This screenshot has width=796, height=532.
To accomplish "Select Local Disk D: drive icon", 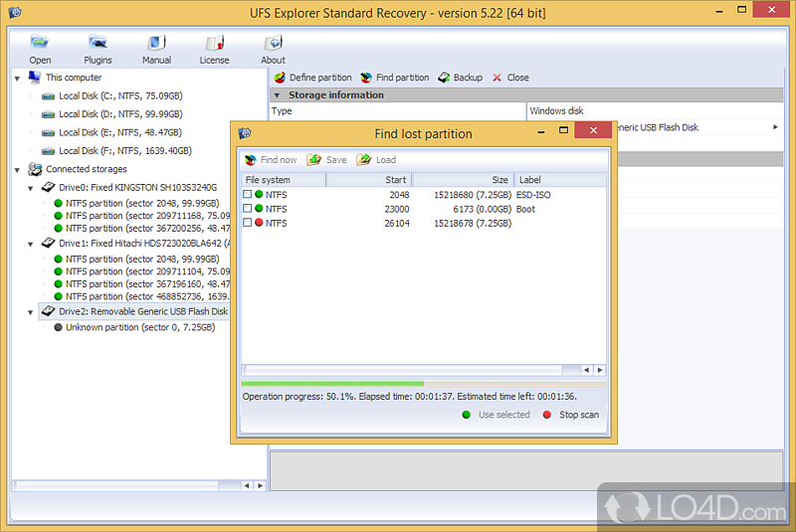I will coord(48,114).
